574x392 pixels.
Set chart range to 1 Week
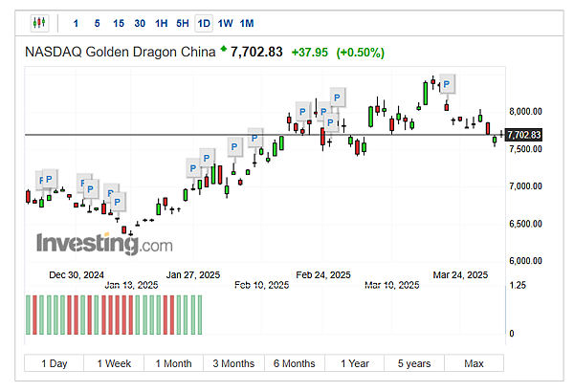114,363
